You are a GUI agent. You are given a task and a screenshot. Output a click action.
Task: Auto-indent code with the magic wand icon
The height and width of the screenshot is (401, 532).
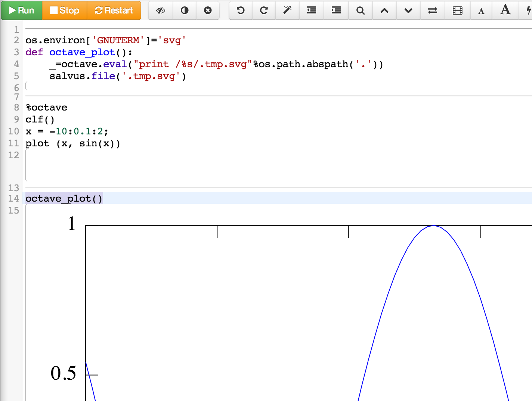[x=287, y=10]
